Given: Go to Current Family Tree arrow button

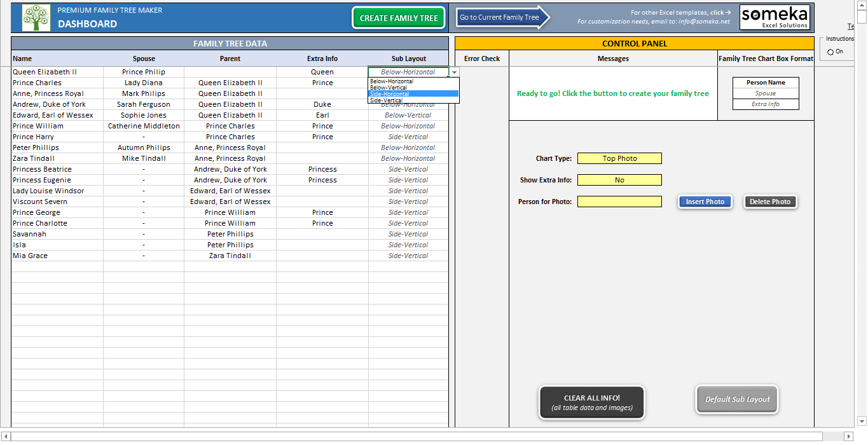Looking at the screenshot, I should pyautogui.click(x=503, y=17).
